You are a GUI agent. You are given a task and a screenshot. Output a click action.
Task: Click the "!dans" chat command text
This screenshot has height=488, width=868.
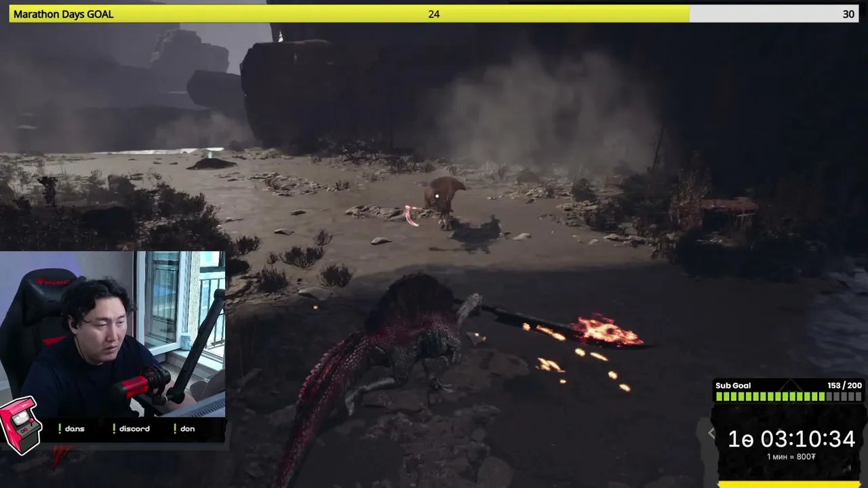click(x=71, y=428)
